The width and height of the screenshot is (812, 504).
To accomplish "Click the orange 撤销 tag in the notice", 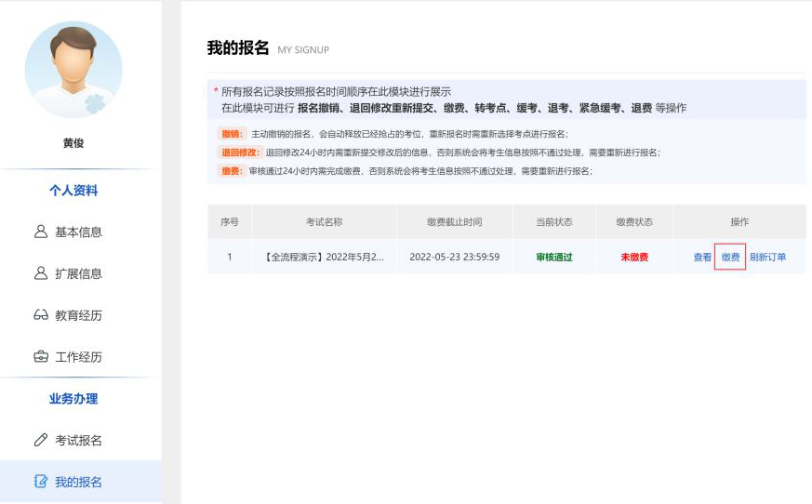I will point(231,134).
